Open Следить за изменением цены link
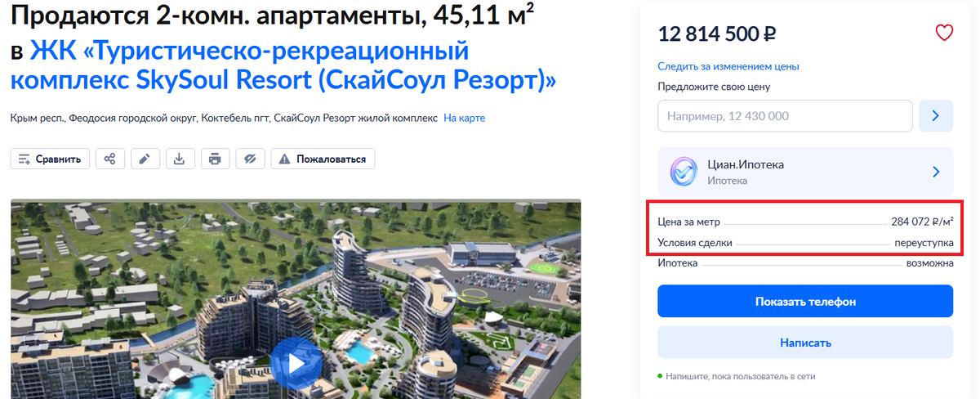This screenshot has height=399, width=980. pyautogui.click(x=728, y=66)
